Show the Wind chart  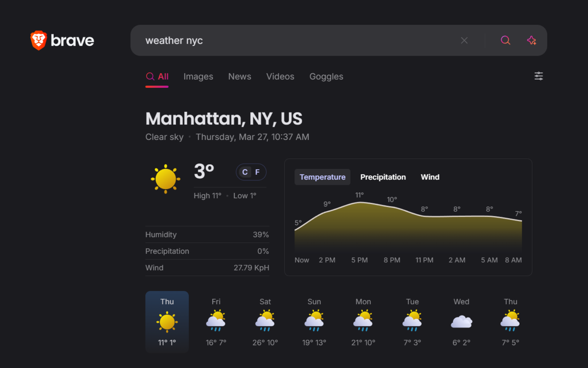430,177
